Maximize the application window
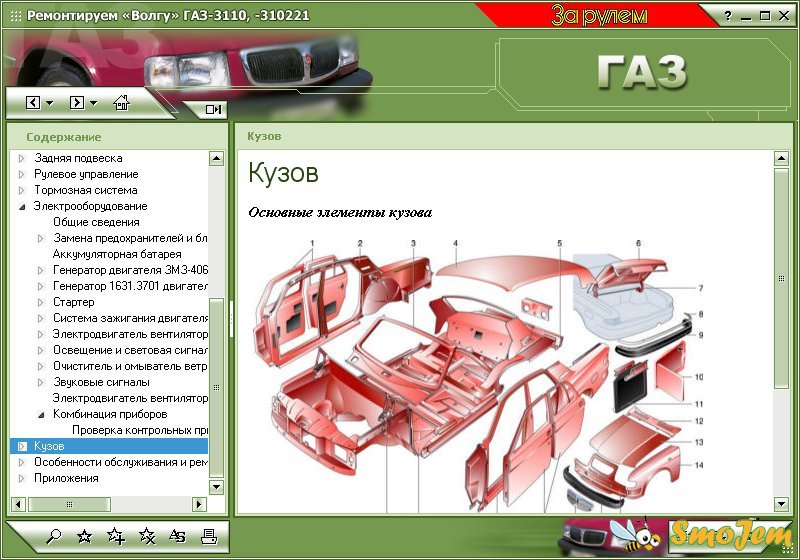800x560 pixels. pyautogui.click(x=765, y=16)
